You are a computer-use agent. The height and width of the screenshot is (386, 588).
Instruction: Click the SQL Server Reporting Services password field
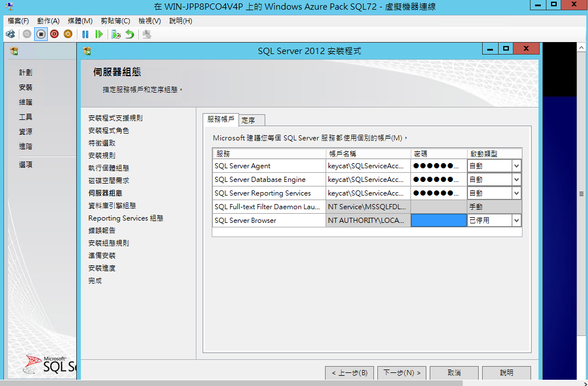click(439, 193)
